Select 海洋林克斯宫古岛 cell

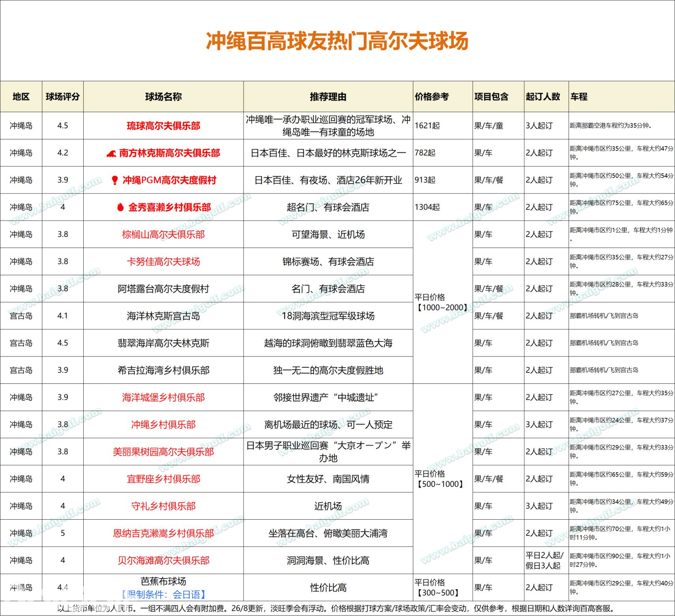pyautogui.click(x=163, y=316)
